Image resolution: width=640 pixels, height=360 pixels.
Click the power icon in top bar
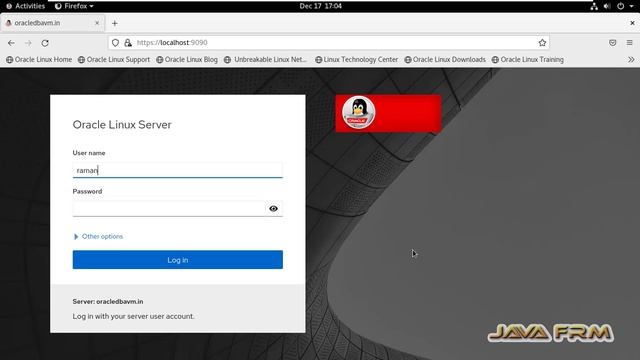pos(620,6)
